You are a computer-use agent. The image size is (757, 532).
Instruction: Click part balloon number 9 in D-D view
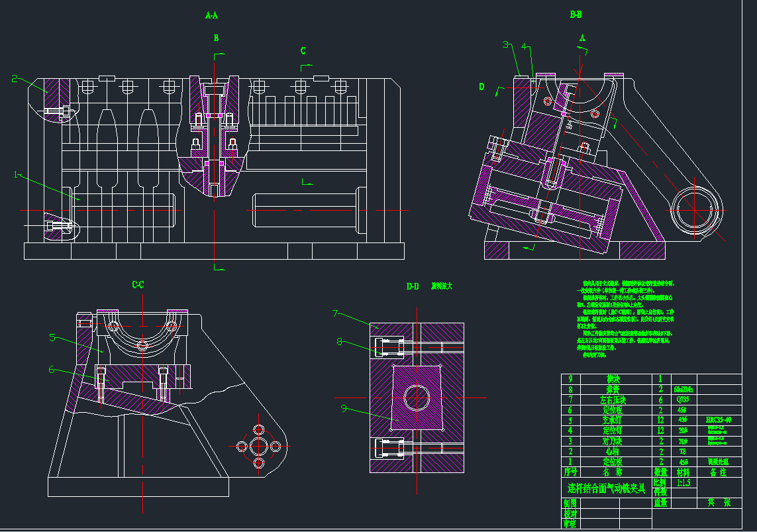pos(344,408)
